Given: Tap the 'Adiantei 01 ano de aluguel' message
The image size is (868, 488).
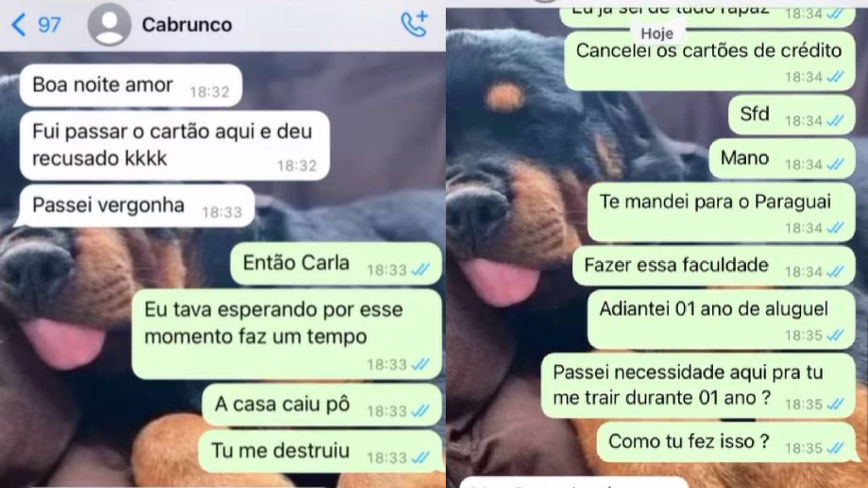Looking at the screenshot, I should [x=721, y=319].
